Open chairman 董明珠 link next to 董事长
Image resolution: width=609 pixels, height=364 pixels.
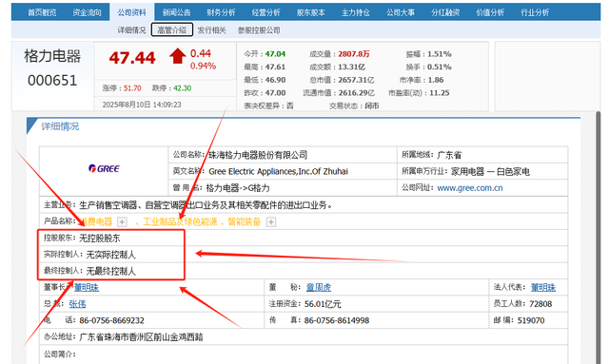pyautogui.click(x=87, y=288)
